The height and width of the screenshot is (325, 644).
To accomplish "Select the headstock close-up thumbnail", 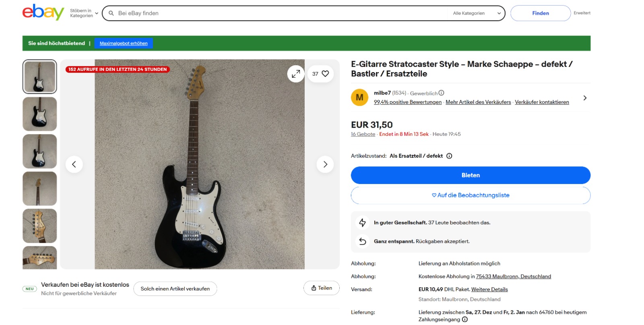I will pyautogui.click(x=40, y=226).
